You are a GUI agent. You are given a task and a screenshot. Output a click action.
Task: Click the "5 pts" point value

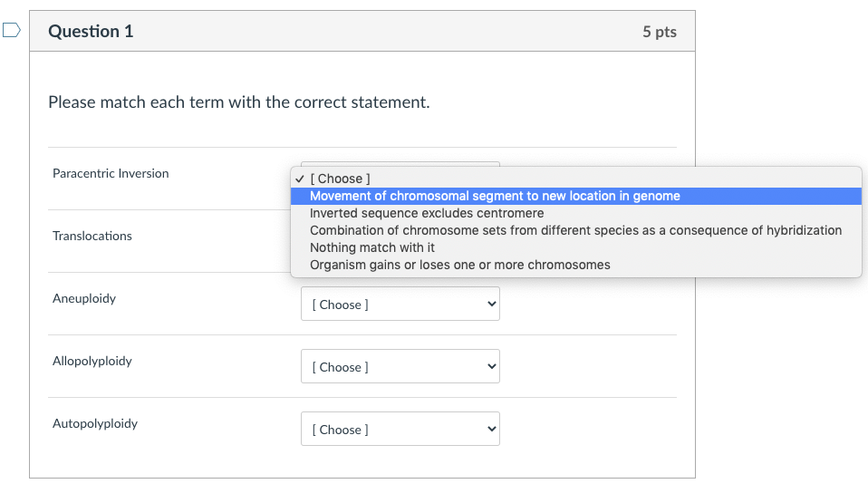click(x=660, y=32)
